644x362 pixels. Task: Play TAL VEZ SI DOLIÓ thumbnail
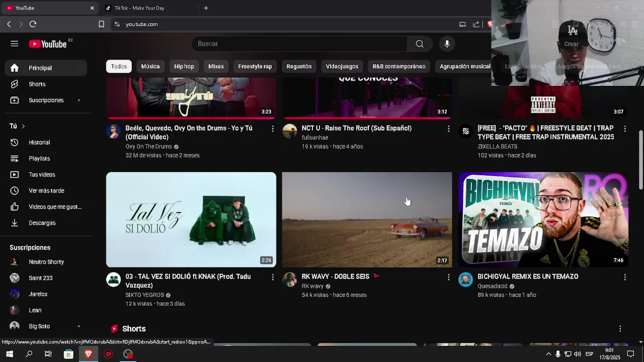click(x=191, y=220)
